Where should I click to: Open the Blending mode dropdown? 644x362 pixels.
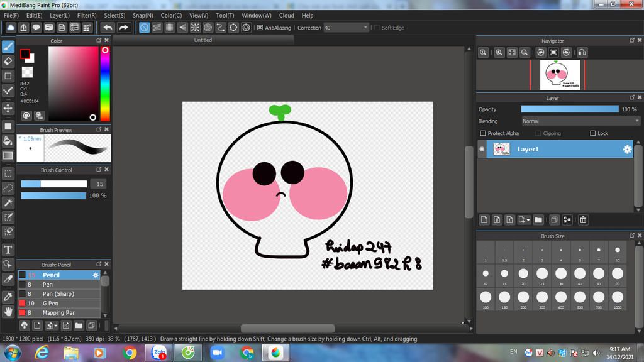coord(580,121)
